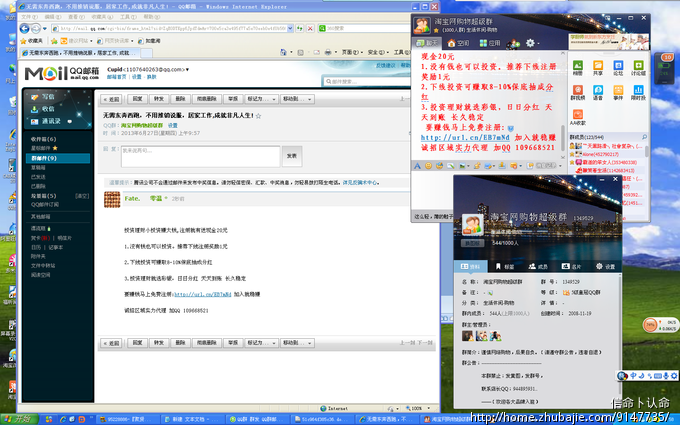Click the star next to email subject

coord(260,117)
